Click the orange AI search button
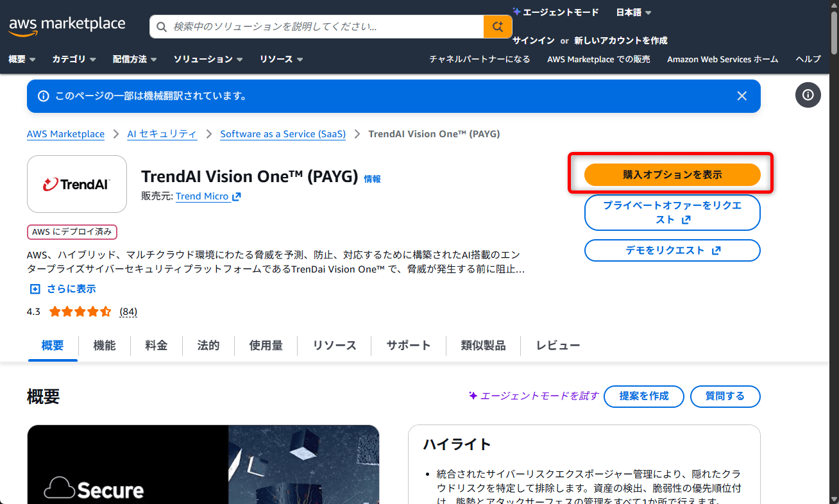 coord(498,26)
